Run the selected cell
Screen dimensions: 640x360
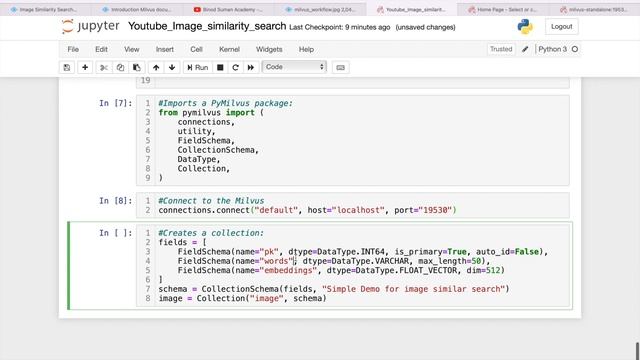[x=198, y=67]
